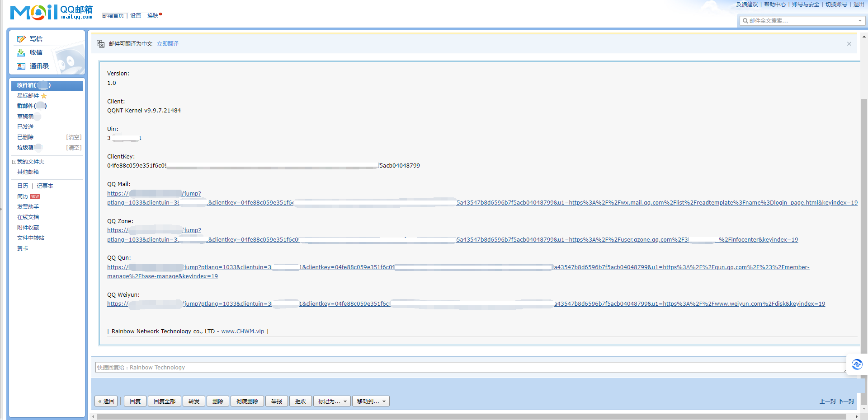Clear the 垃圾箱 folder via 清空

coord(74,148)
